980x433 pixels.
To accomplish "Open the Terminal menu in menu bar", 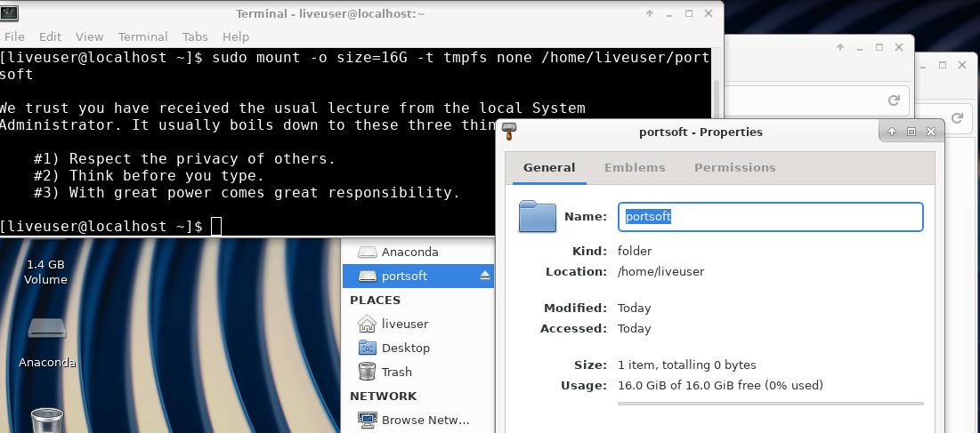I will coord(143,36).
